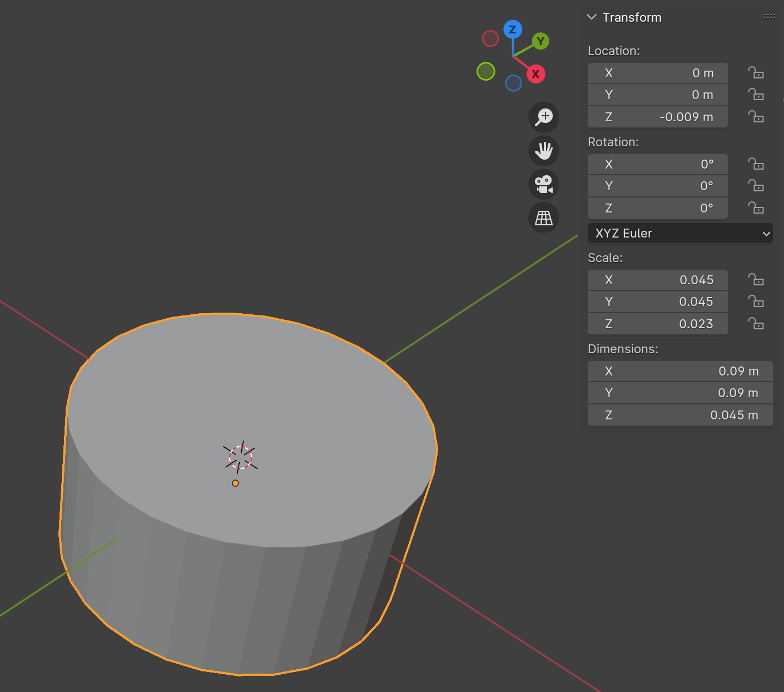The image size is (784, 692).
Task: Click the negative Y axis gizmo circle
Action: [486, 71]
